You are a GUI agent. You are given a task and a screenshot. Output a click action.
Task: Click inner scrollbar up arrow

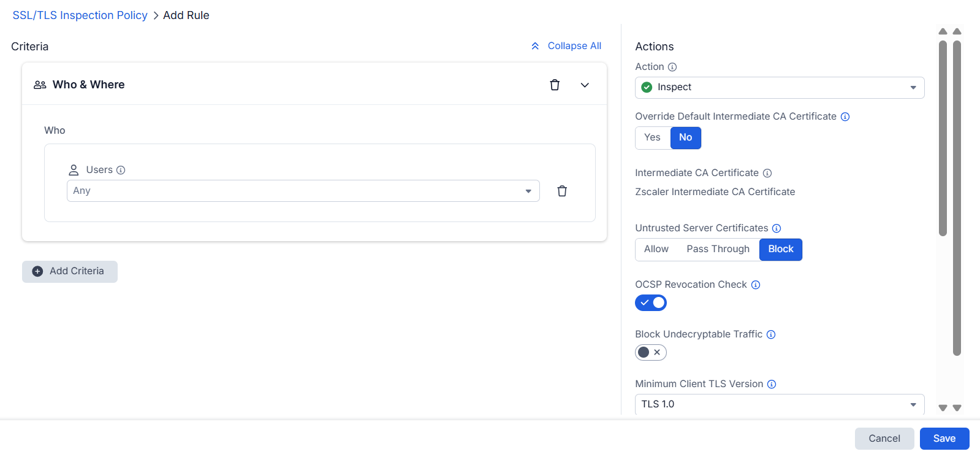click(x=943, y=31)
